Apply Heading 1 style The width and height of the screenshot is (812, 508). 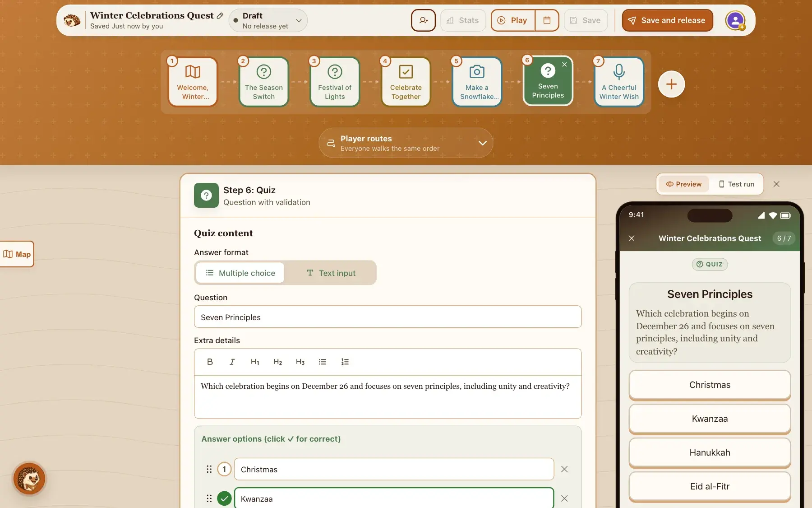tap(255, 362)
